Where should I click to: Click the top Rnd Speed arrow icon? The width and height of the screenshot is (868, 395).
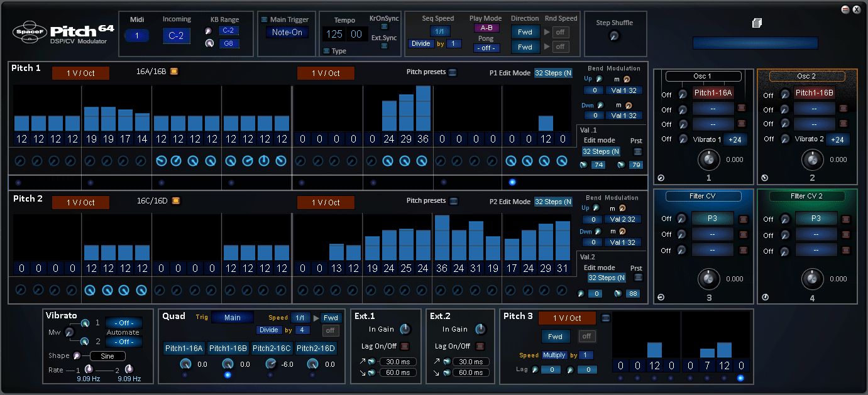[x=547, y=31]
